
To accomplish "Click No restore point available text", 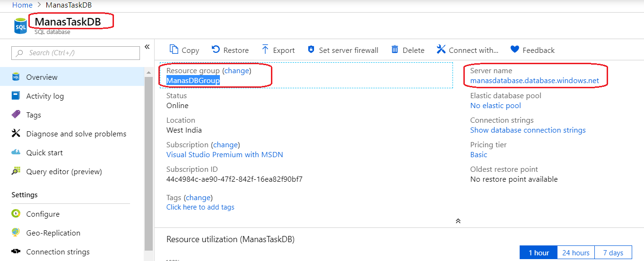I will (514, 179).
